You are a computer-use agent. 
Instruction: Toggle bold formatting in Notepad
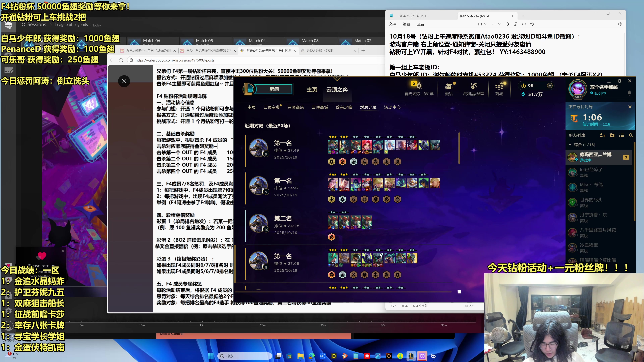coord(507,24)
